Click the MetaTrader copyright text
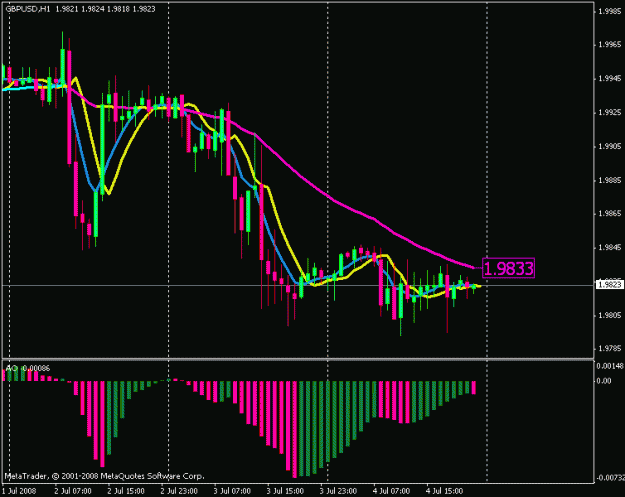 (x=104, y=476)
